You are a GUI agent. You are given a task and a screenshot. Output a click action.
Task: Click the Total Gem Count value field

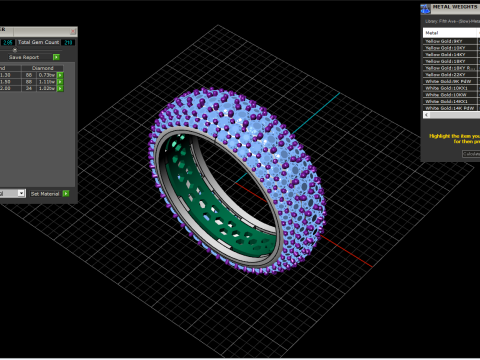pos(68,42)
